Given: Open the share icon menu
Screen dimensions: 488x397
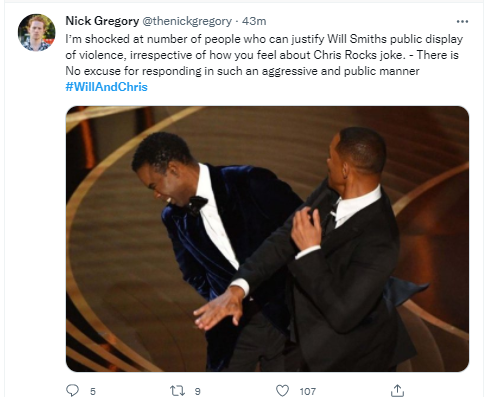Looking at the screenshot, I should coord(397,390).
